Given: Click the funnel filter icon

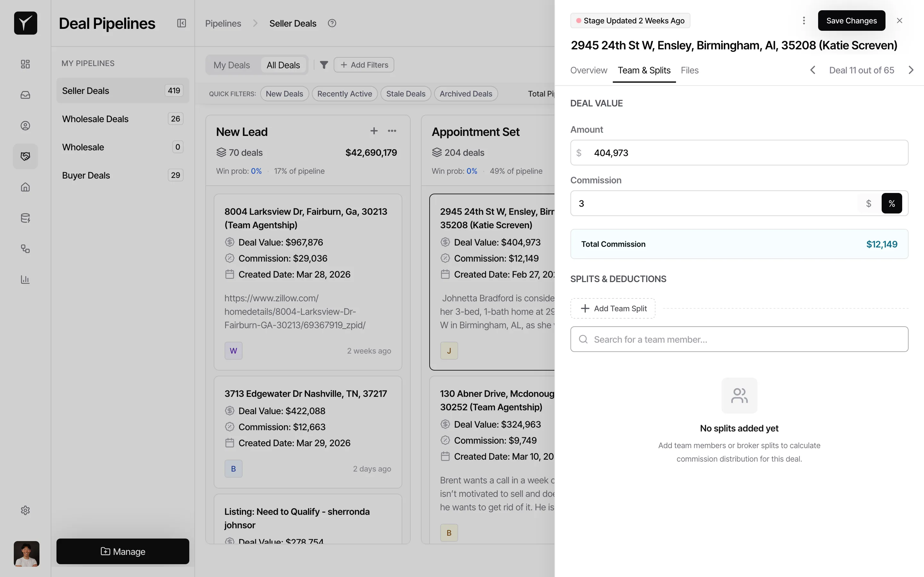Looking at the screenshot, I should click(x=324, y=65).
